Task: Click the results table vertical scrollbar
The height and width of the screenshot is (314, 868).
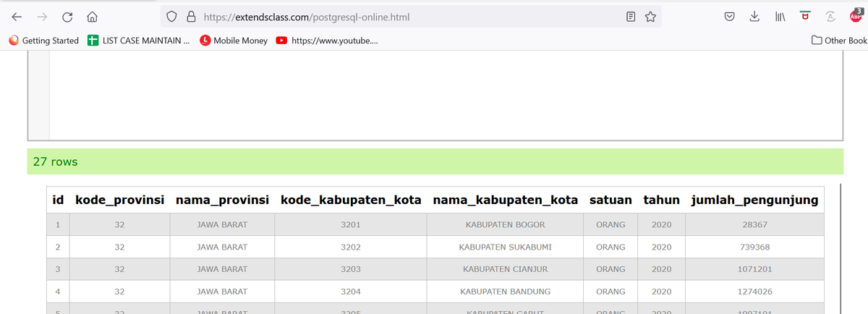Action: (840, 248)
